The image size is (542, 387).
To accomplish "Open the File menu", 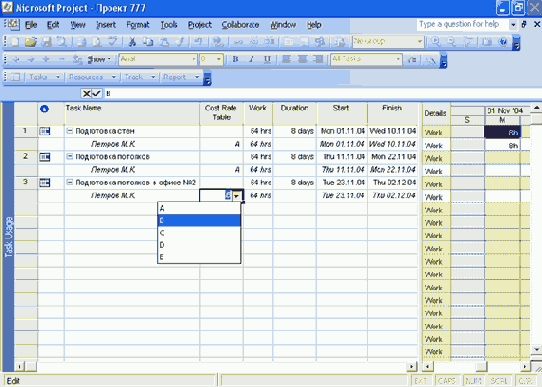I will (31, 25).
